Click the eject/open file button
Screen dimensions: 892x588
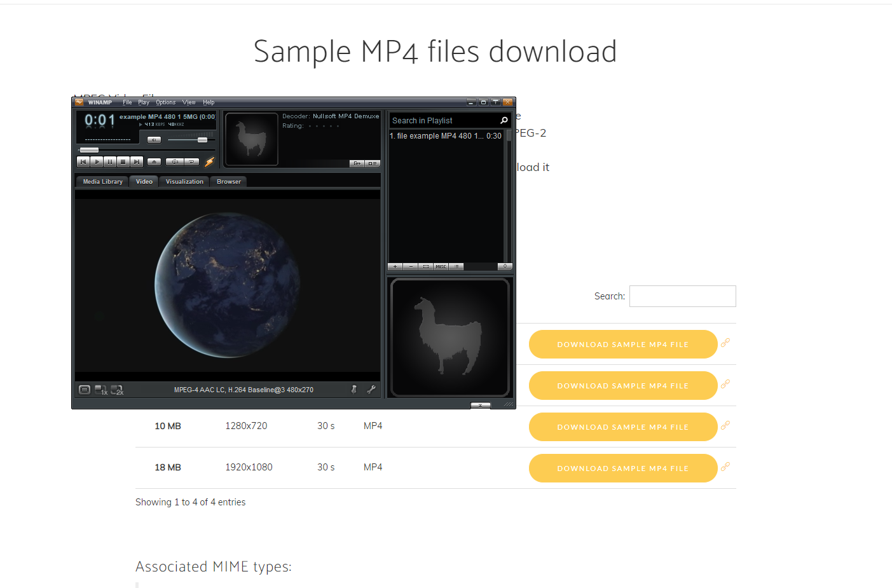click(154, 162)
